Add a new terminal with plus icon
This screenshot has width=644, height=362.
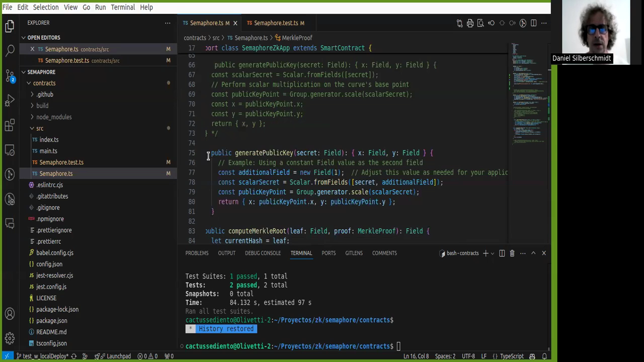(x=486, y=253)
